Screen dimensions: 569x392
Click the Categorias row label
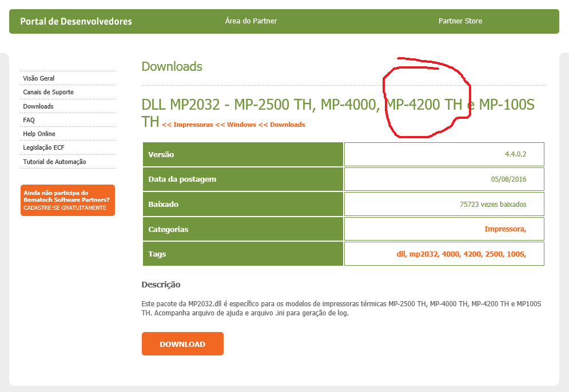coord(168,229)
